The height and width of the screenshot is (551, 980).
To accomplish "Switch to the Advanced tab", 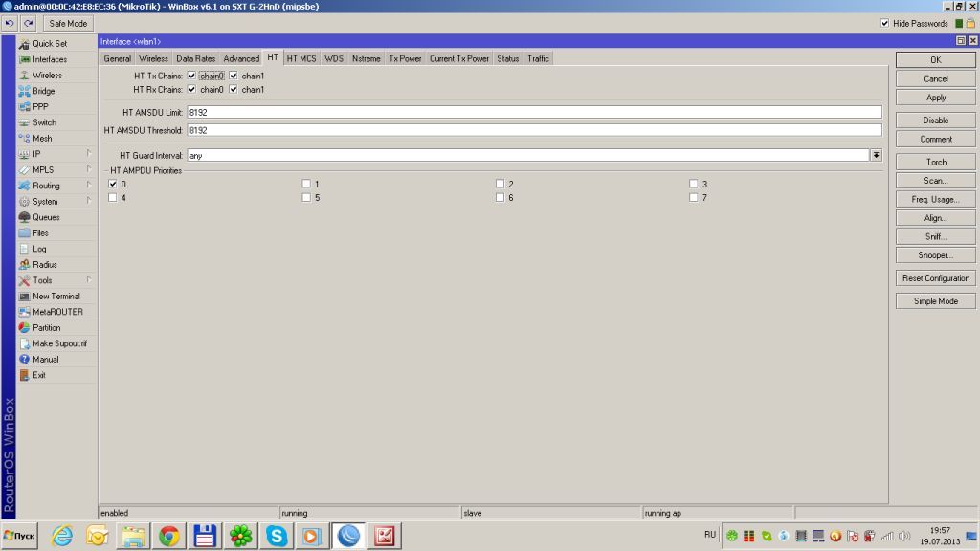I will (241, 58).
